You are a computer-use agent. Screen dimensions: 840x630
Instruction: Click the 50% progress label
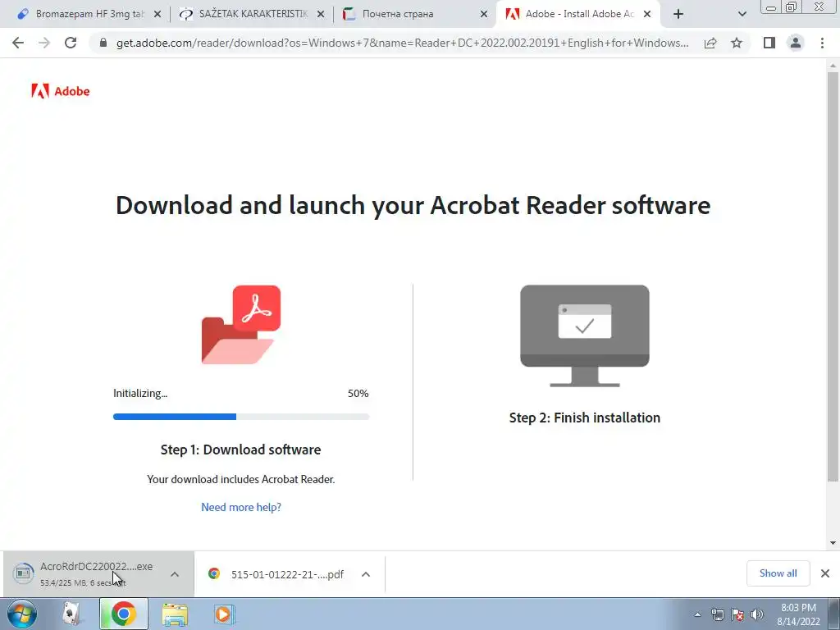358,393
